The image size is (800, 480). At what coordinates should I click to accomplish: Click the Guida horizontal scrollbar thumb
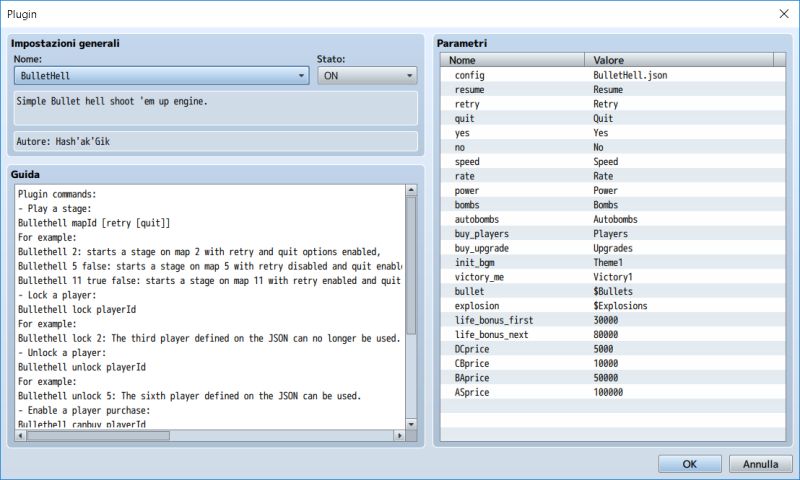(x=98, y=436)
